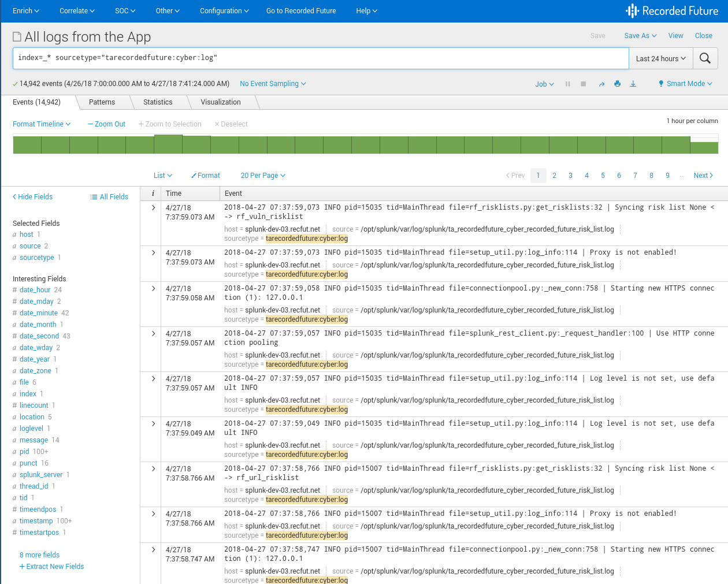728x584 pixels.
Task: Hide the fields sidebar
Action: pyautogui.click(x=32, y=197)
